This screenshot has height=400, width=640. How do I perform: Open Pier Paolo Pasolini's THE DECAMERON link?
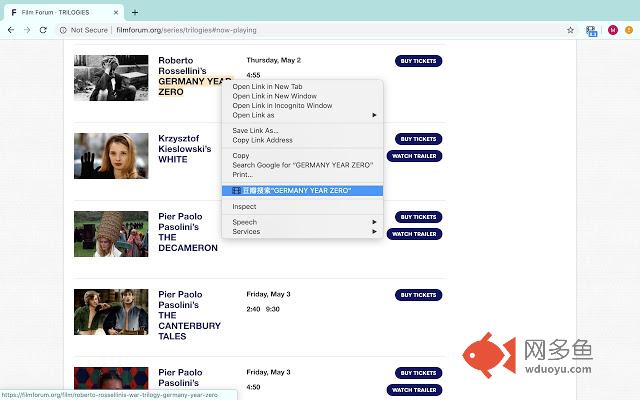(188, 232)
